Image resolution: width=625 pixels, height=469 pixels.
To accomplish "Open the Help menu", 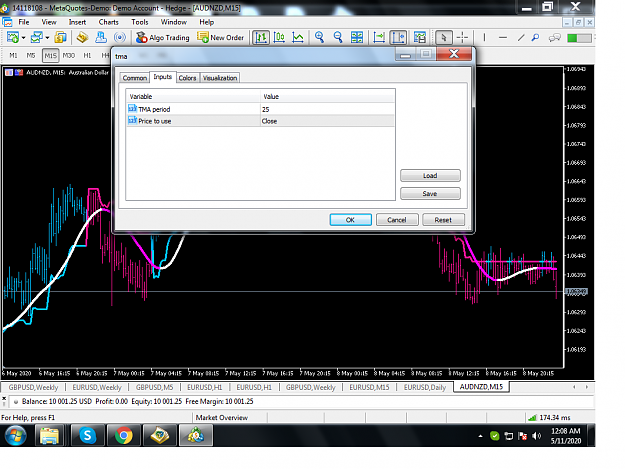I will pos(206,22).
